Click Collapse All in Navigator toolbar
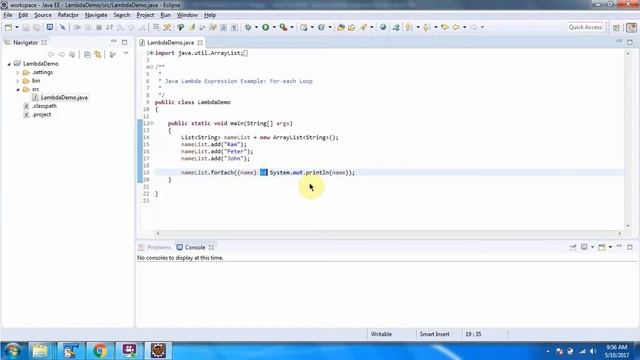This screenshot has height=360, width=640. (87, 54)
